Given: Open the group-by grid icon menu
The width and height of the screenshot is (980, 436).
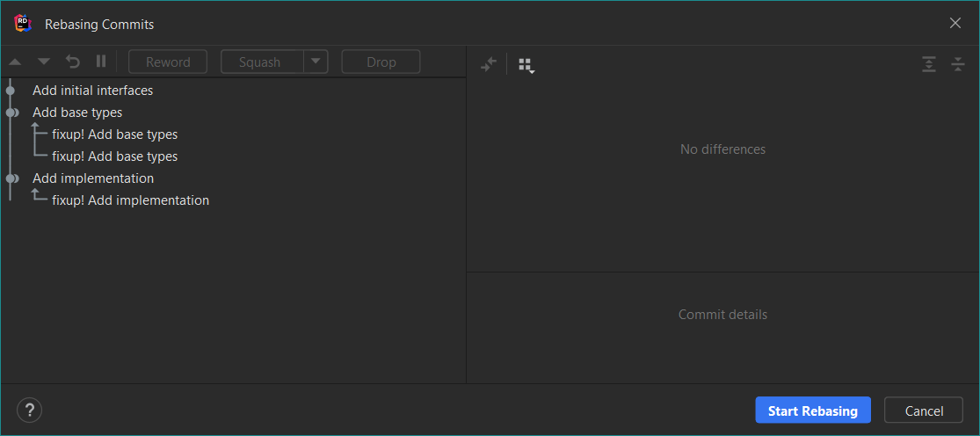Looking at the screenshot, I should tap(526, 65).
